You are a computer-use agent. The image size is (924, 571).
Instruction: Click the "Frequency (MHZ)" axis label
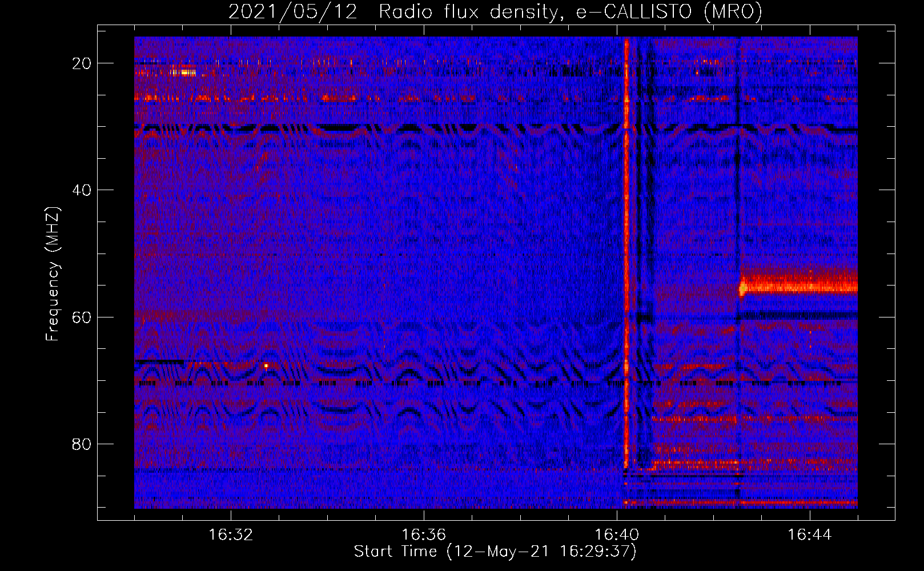coord(53,274)
